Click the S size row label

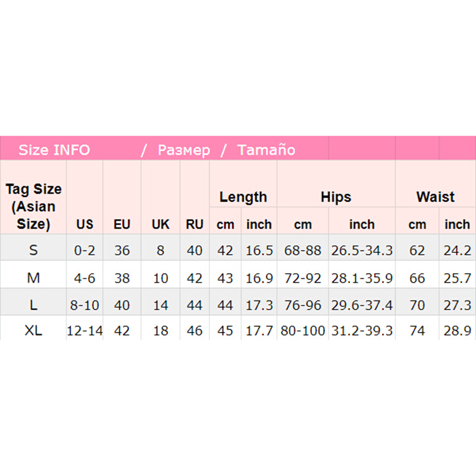point(33,250)
